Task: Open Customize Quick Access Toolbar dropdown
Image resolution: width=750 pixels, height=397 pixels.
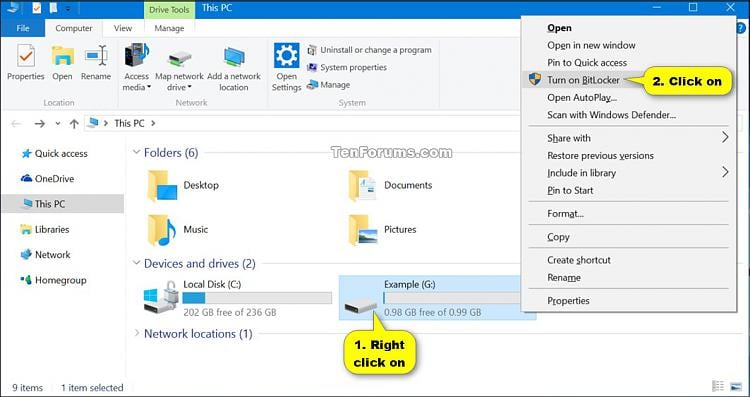Action: [x=68, y=8]
